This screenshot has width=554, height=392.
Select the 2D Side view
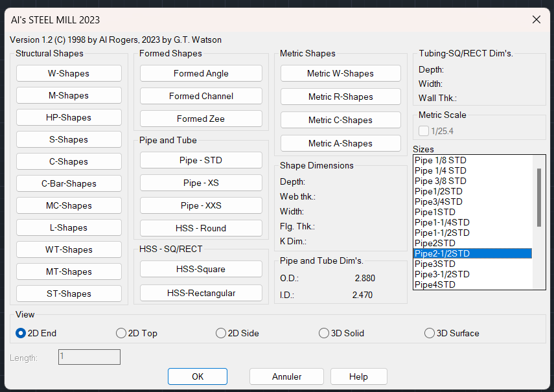coord(221,333)
